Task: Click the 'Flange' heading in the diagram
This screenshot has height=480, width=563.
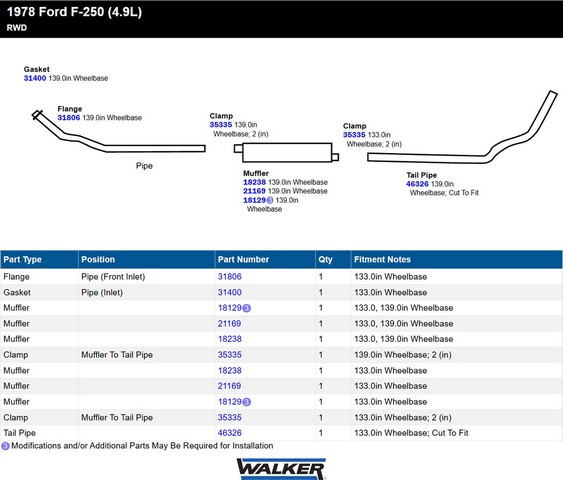Action: click(70, 109)
